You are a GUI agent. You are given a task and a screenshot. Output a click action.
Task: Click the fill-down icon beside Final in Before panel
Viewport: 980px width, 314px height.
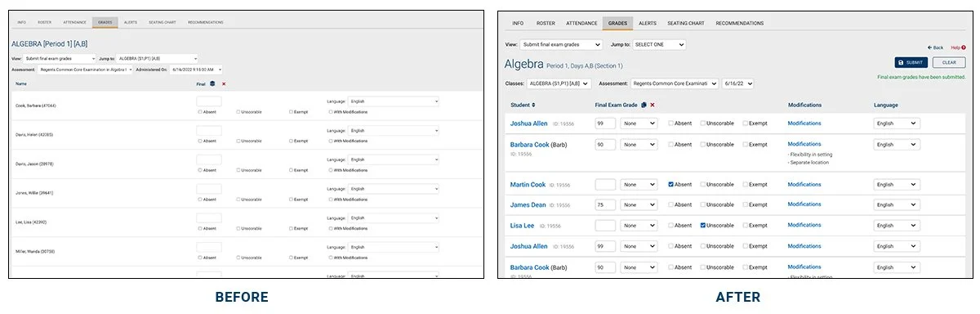(213, 83)
